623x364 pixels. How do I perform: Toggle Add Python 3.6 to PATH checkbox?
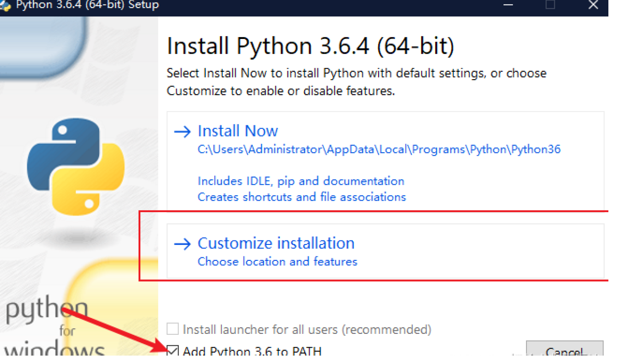point(173,351)
